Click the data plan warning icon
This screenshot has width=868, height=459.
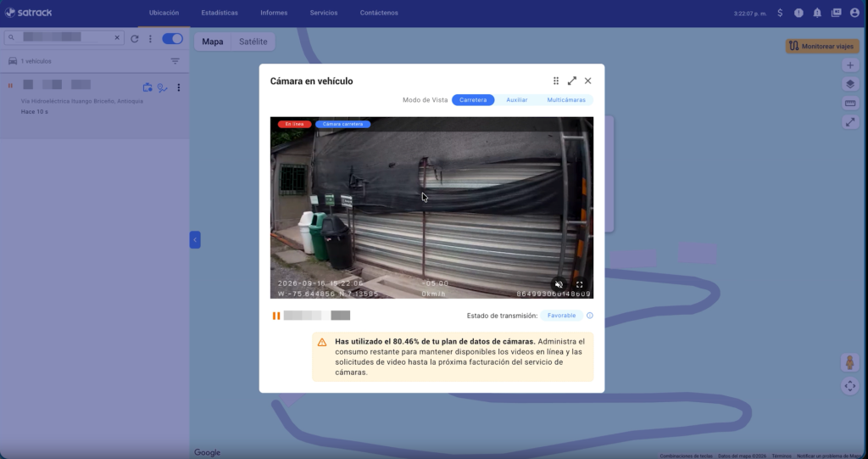[x=321, y=342]
